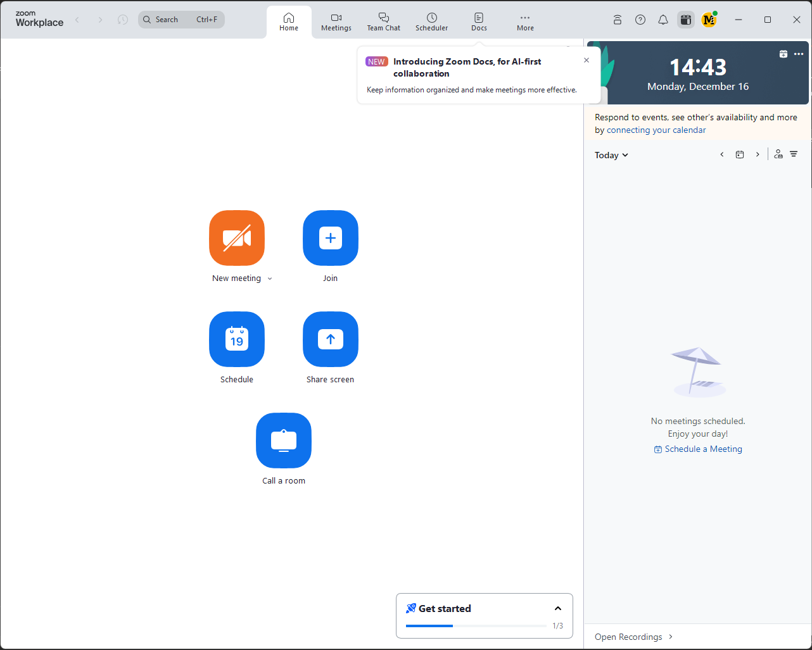The height and width of the screenshot is (650, 812).
Task: Go to next day in calendar
Action: click(x=758, y=154)
